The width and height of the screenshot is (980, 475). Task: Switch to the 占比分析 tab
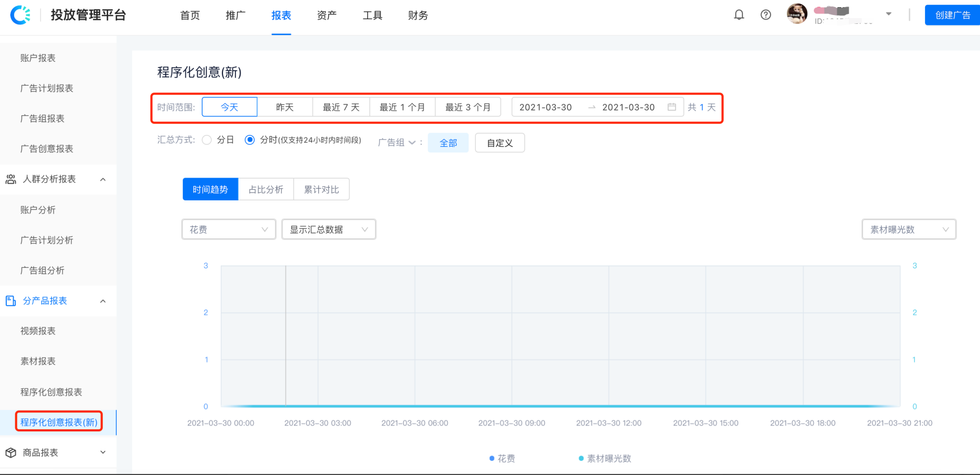click(266, 189)
